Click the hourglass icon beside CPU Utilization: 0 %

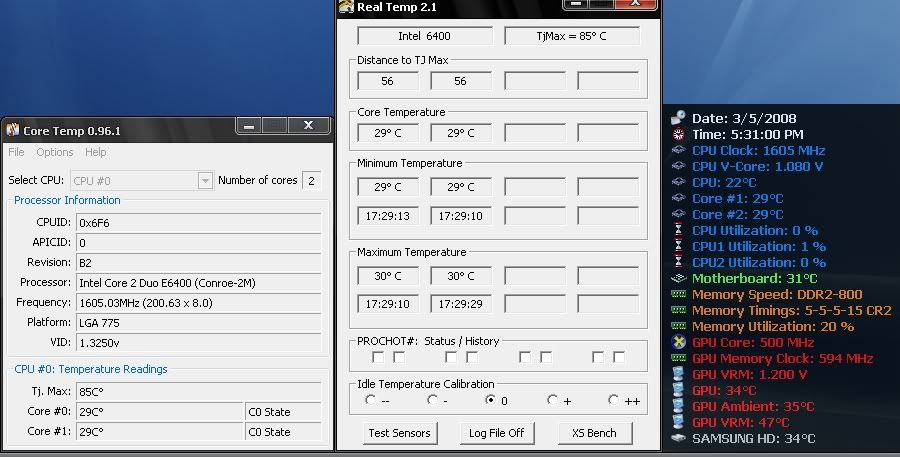pos(678,230)
